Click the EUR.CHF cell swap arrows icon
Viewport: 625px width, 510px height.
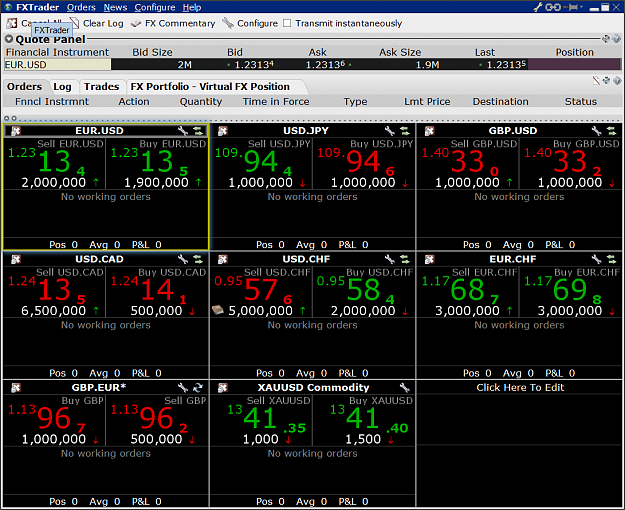[x=611, y=259]
